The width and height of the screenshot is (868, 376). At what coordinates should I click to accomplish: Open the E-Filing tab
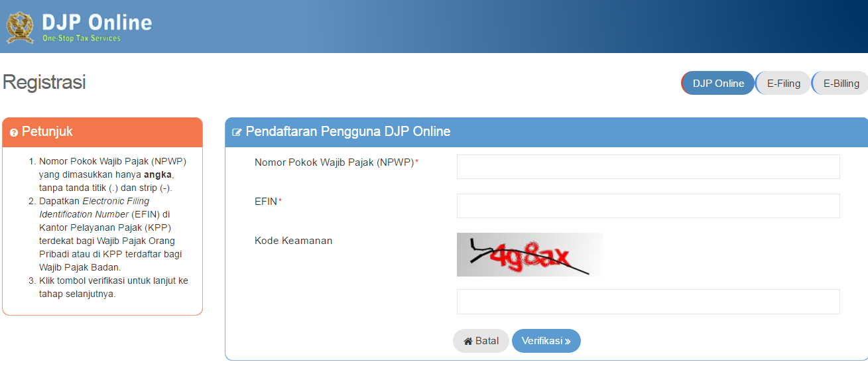click(x=783, y=83)
